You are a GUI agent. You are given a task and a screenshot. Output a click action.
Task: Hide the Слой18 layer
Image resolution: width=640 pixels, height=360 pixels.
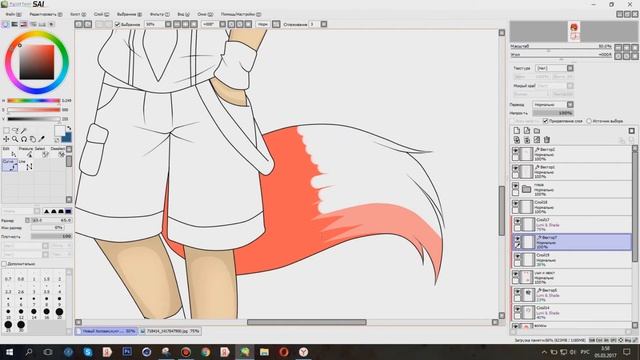click(516, 203)
